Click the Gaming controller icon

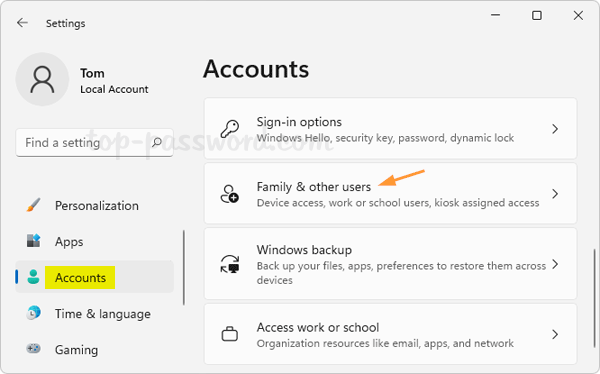click(x=34, y=349)
